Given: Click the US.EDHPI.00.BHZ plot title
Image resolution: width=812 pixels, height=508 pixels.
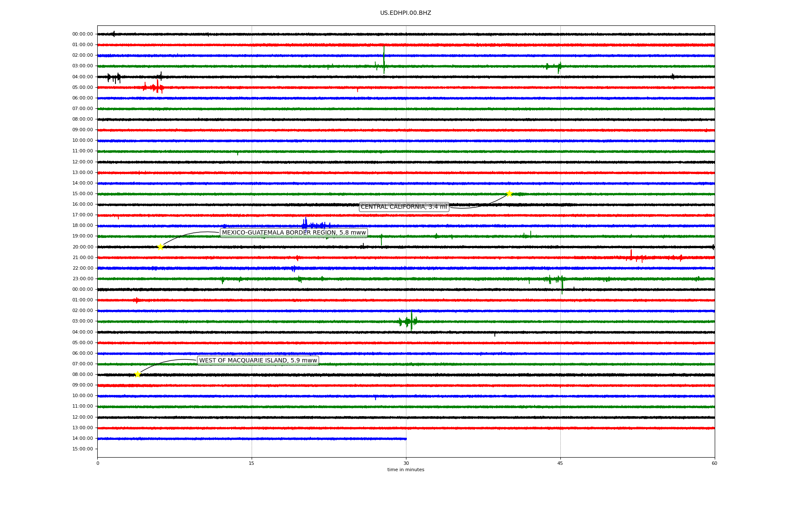Looking at the screenshot, I should pyautogui.click(x=406, y=13).
